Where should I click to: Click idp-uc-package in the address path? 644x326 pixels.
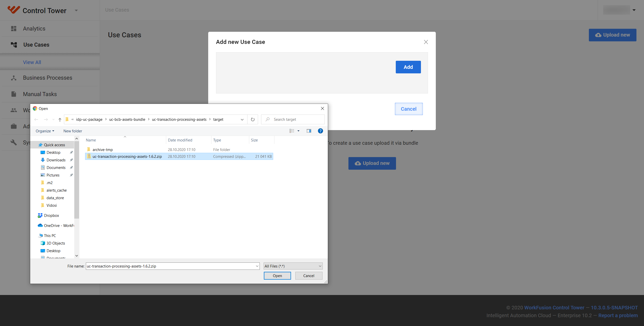click(x=89, y=120)
